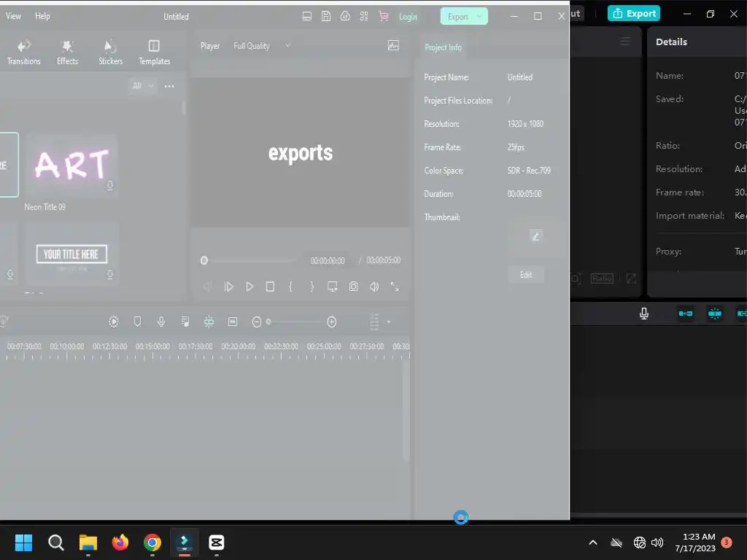The image size is (747, 560).
Task: Open Windows Start menu
Action: (23, 542)
